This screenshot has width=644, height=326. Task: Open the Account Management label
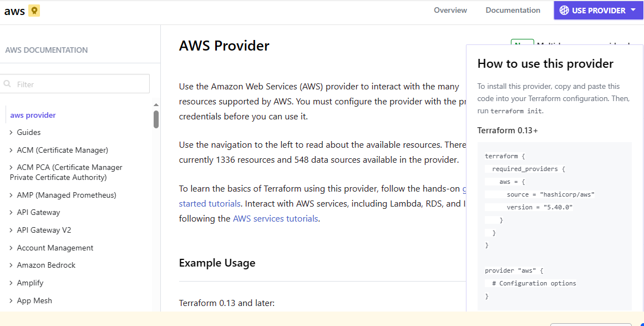(x=55, y=248)
